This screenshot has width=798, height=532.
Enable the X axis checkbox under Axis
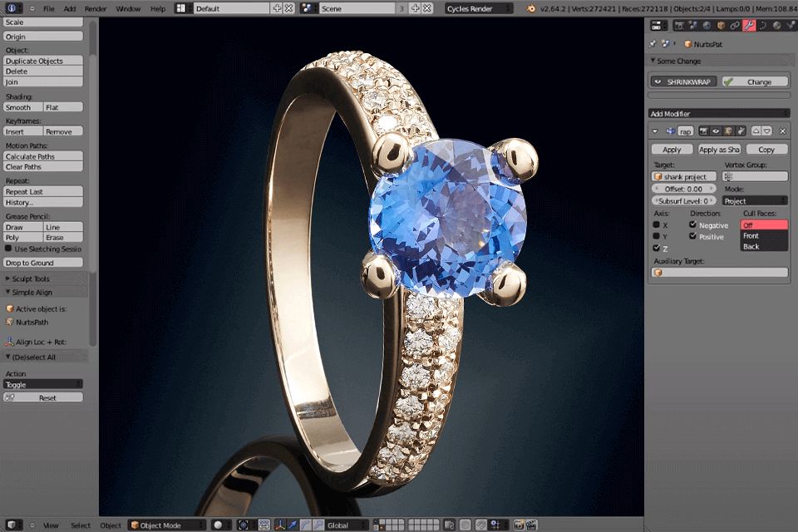coord(657,224)
